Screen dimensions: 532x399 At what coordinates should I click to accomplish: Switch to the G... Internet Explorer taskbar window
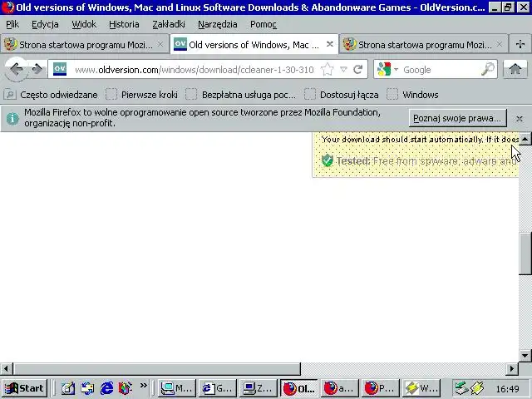(217, 388)
